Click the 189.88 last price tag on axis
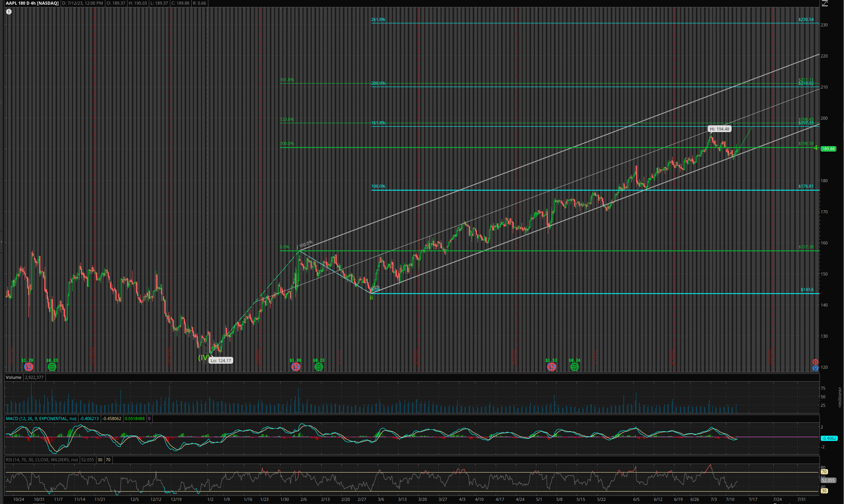The height and width of the screenshot is (504, 844). coord(828,149)
